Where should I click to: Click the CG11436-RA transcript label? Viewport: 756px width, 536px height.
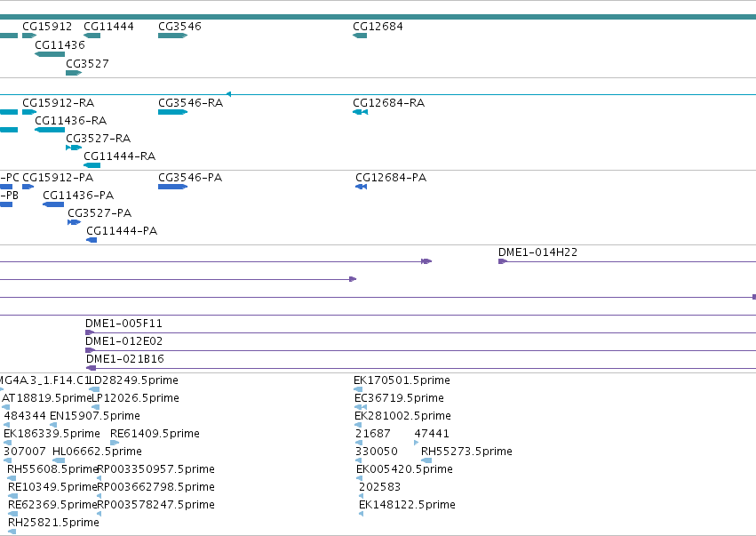click(x=70, y=121)
